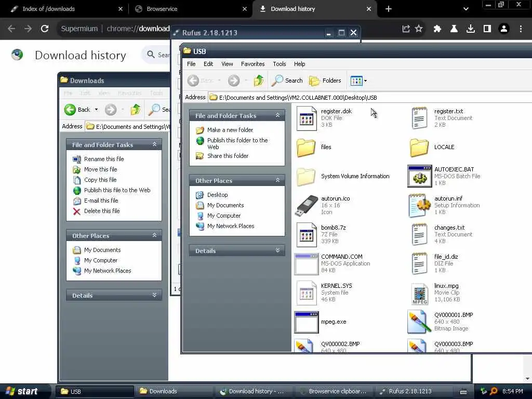The image size is (532, 399).
Task: Open Desktop link in Other Places
Action: pos(218,195)
